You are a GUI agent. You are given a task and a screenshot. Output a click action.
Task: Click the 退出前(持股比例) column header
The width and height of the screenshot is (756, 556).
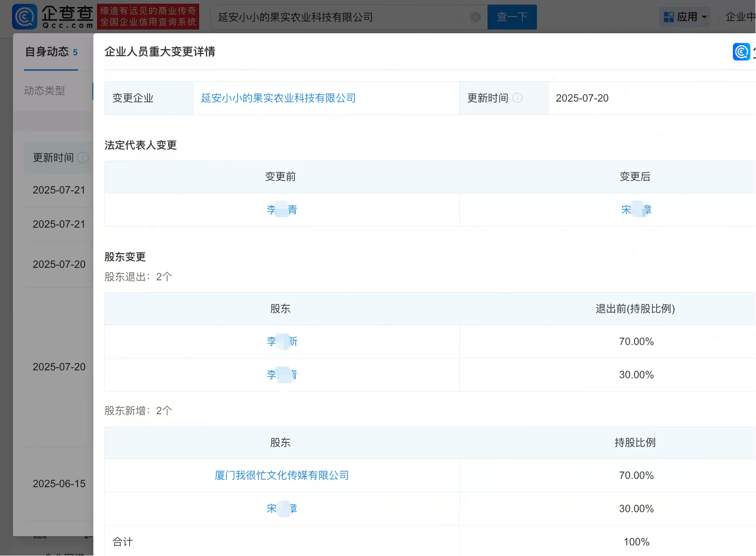pyautogui.click(x=635, y=308)
